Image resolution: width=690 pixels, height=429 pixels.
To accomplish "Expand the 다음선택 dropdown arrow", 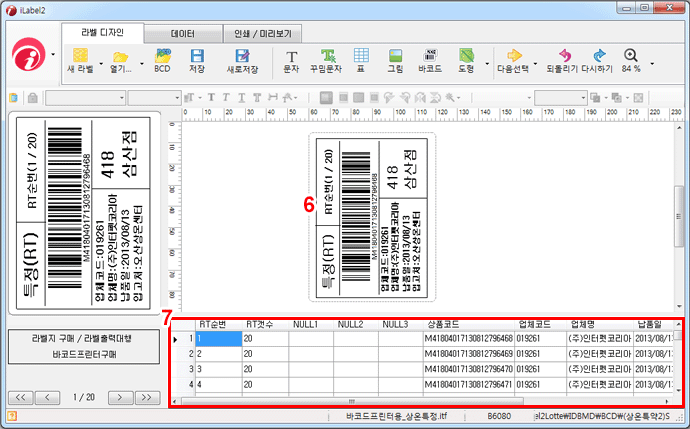I will point(536,63).
